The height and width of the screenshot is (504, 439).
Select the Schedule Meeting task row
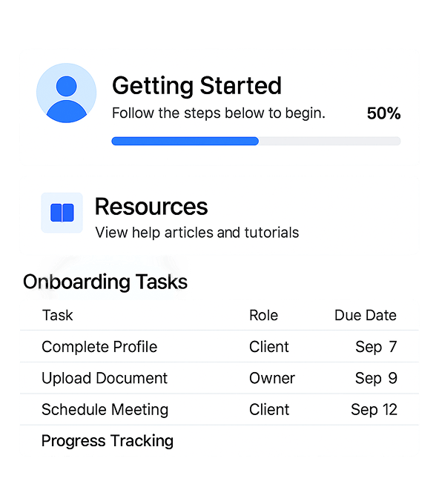(x=219, y=409)
